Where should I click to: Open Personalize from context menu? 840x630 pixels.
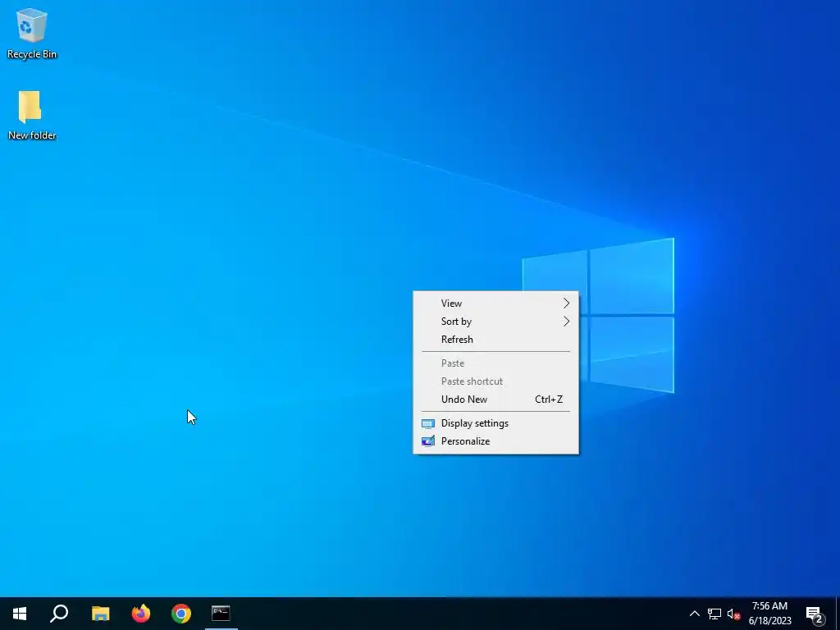point(495,441)
